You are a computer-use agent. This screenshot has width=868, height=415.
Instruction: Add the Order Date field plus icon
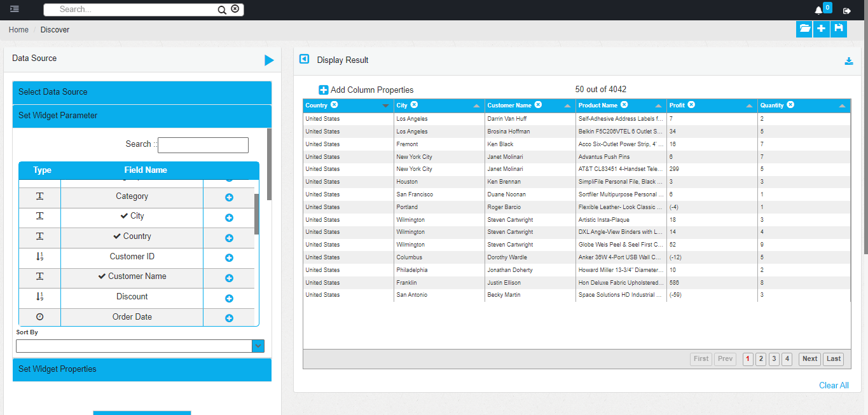230,318
